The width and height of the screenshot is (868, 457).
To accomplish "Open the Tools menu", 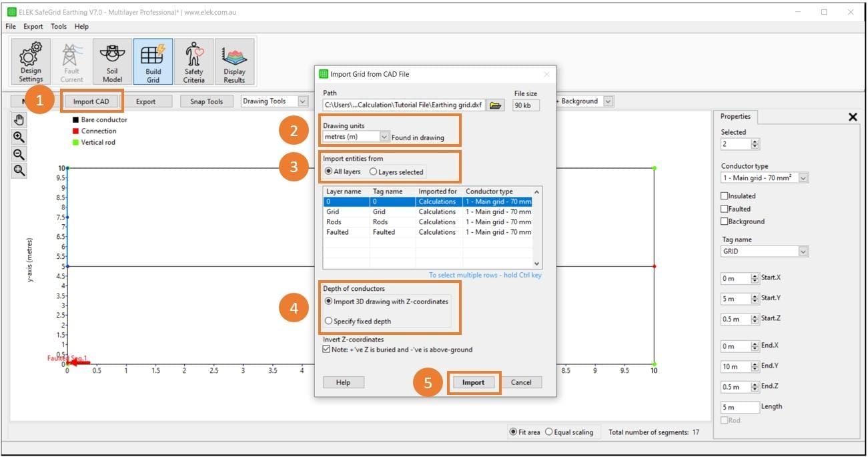I will (x=59, y=27).
